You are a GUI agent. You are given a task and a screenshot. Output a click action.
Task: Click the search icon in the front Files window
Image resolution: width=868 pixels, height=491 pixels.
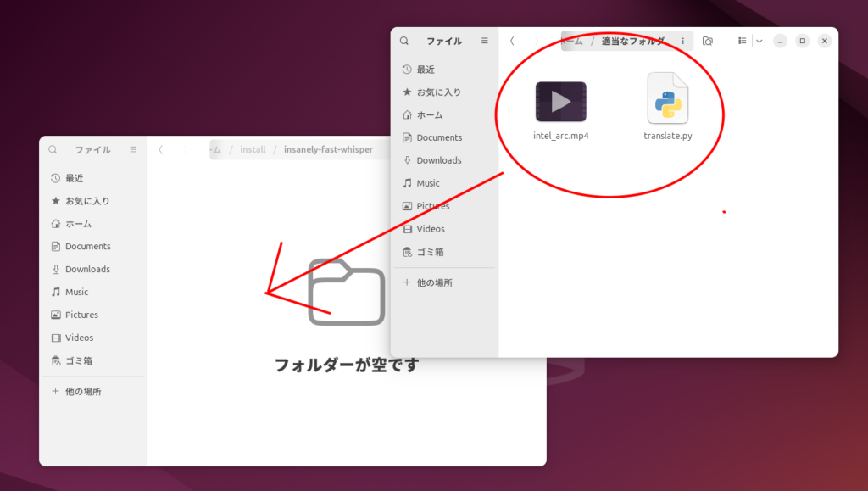(x=404, y=41)
